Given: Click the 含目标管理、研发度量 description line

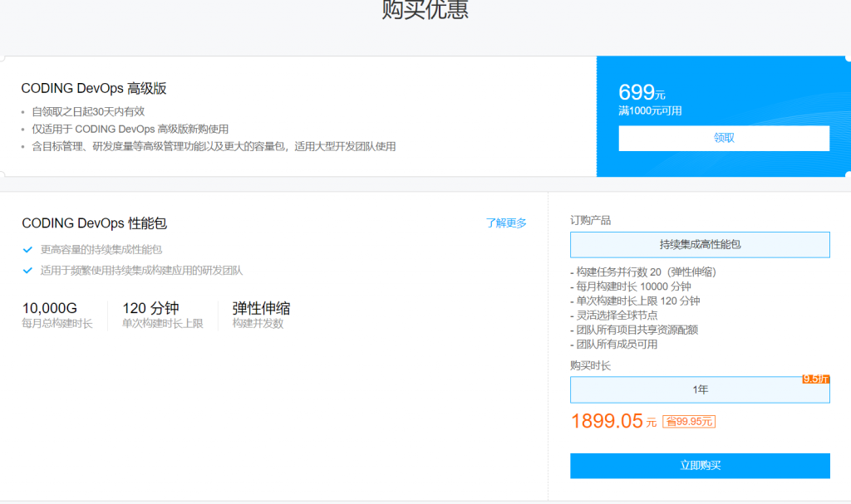Looking at the screenshot, I should 214,146.
